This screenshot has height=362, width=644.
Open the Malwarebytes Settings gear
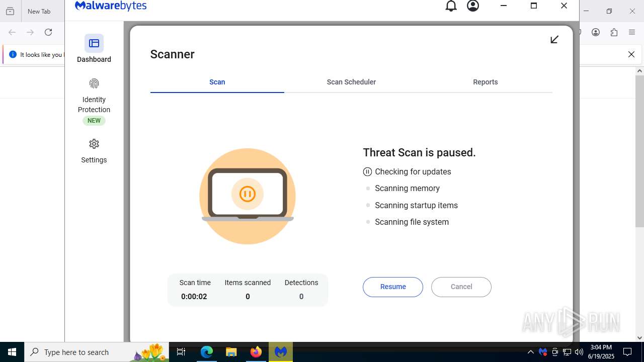click(x=94, y=144)
